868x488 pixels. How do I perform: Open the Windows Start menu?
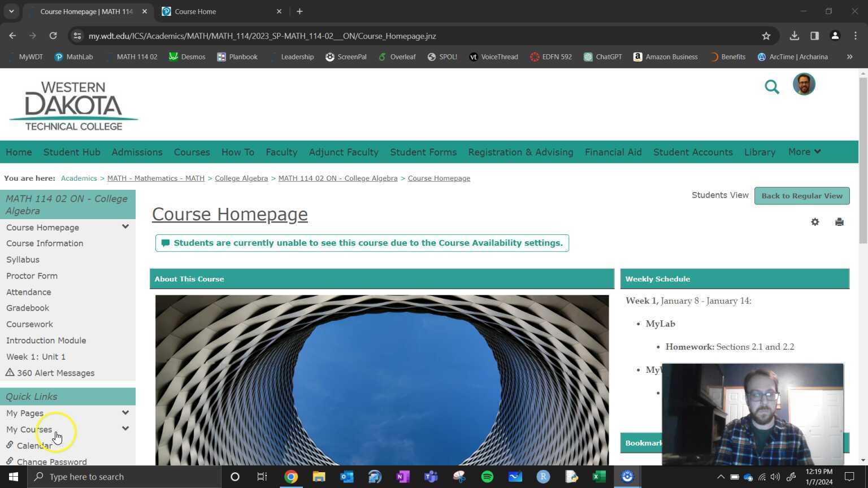[x=13, y=477]
